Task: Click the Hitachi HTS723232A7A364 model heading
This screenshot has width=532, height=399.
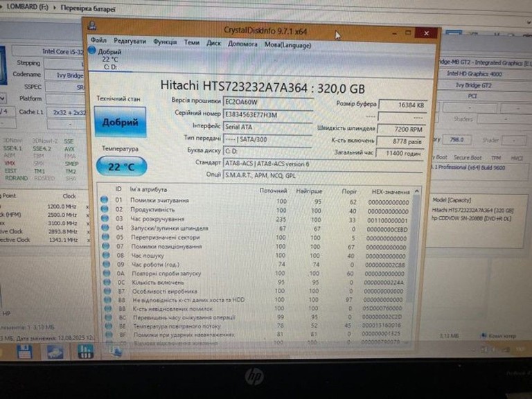Action: tap(263, 87)
